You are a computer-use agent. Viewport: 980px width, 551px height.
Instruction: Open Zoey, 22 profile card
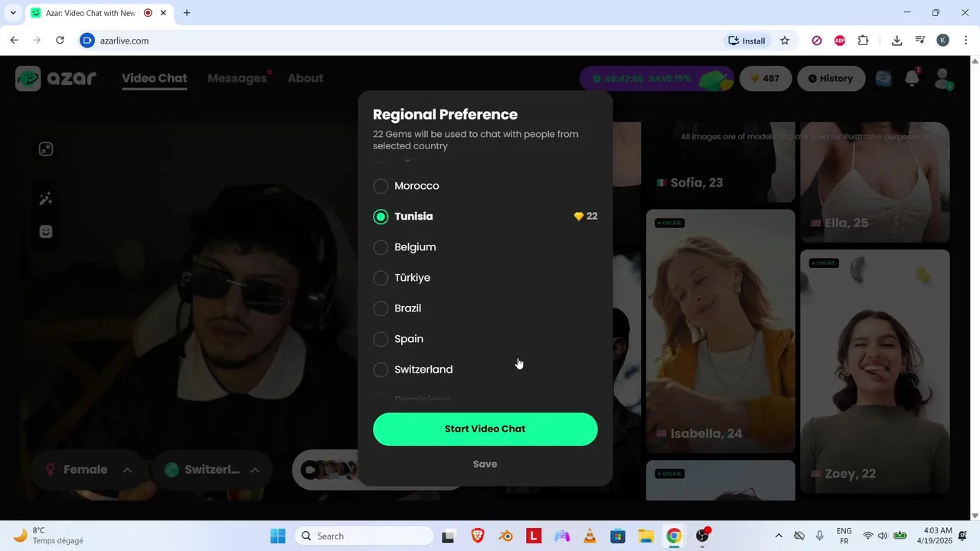[x=874, y=371]
